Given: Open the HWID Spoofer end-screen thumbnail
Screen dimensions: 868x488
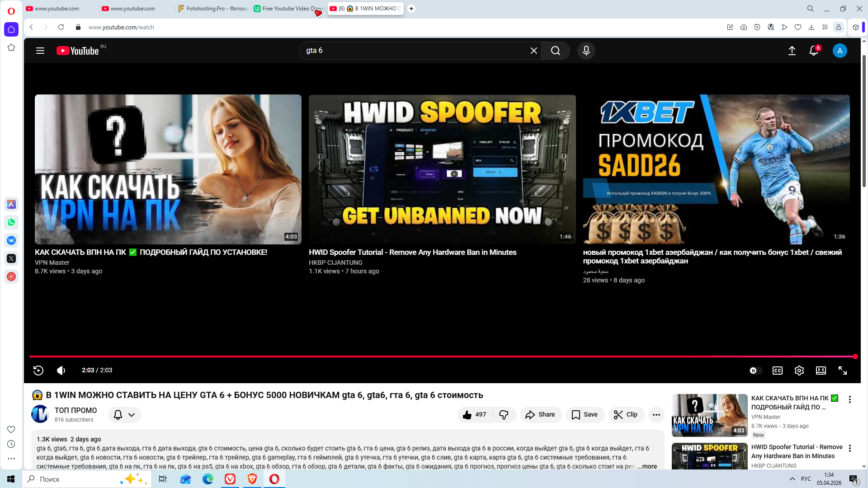Looking at the screenshot, I should tap(442, 169).
